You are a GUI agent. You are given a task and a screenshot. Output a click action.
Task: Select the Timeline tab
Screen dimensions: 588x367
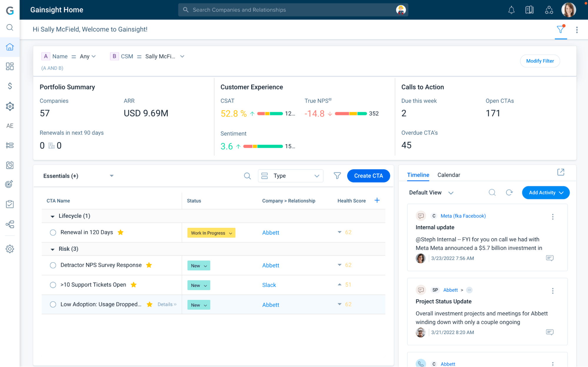(x=418, y=175)
